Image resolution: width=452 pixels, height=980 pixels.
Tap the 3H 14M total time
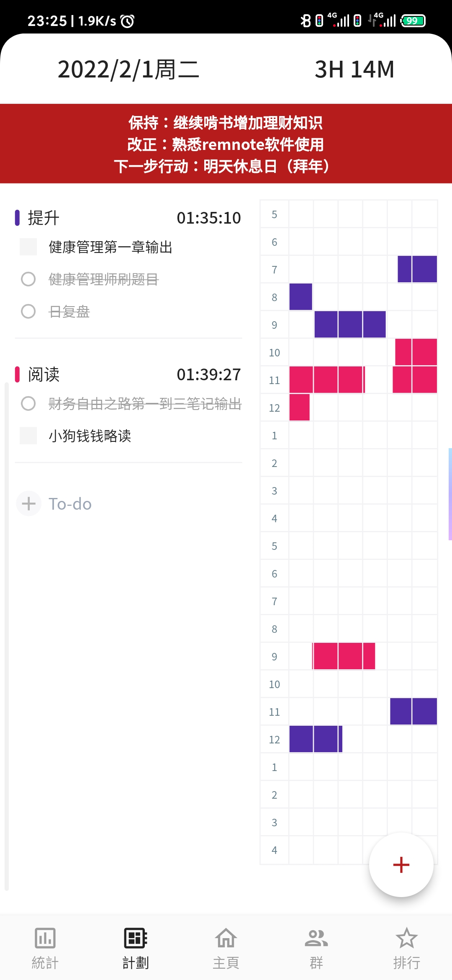[x=354, y=69]
